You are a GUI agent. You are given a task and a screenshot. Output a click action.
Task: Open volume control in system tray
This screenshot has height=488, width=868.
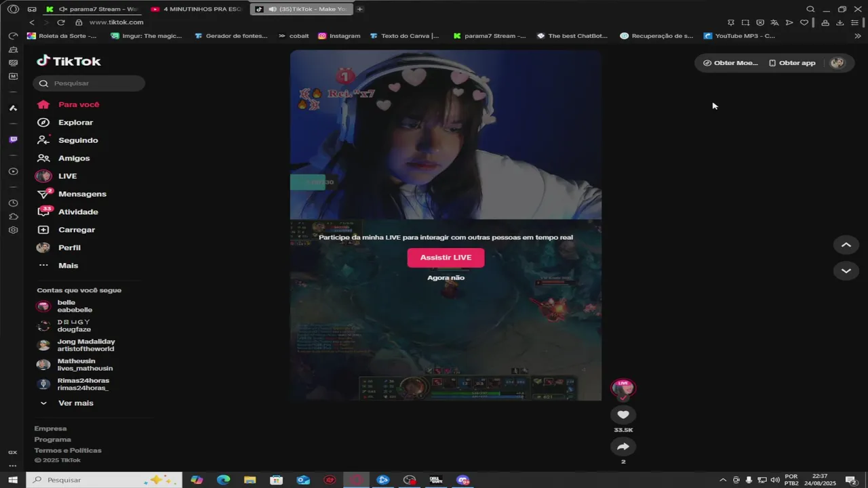775,480
